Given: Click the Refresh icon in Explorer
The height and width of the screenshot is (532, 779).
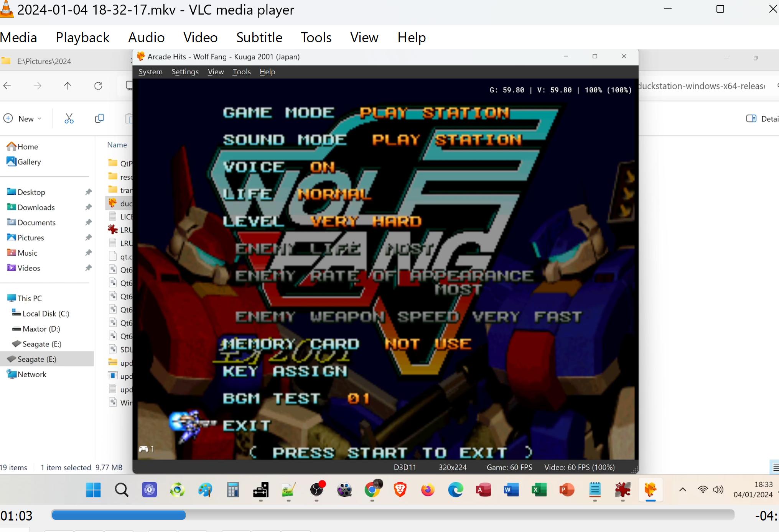Looking at the screenshot, I should (x=98, y=86).
